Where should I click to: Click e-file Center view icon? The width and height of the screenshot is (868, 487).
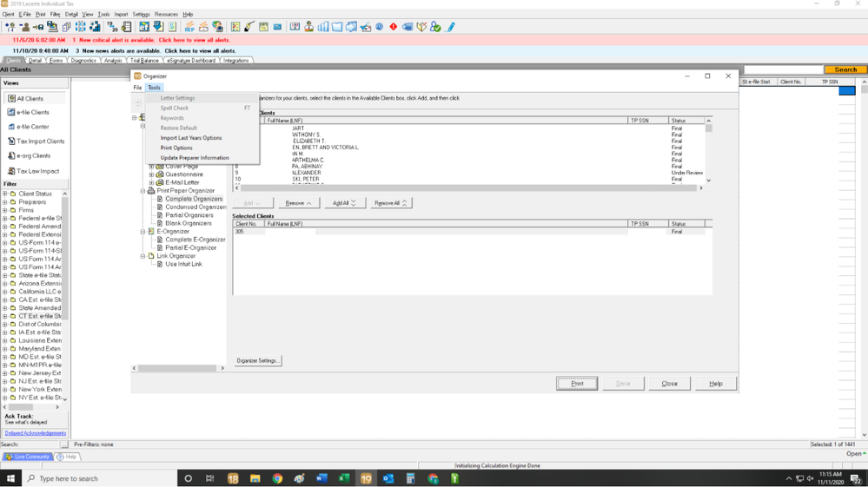[x=11, y=127]
